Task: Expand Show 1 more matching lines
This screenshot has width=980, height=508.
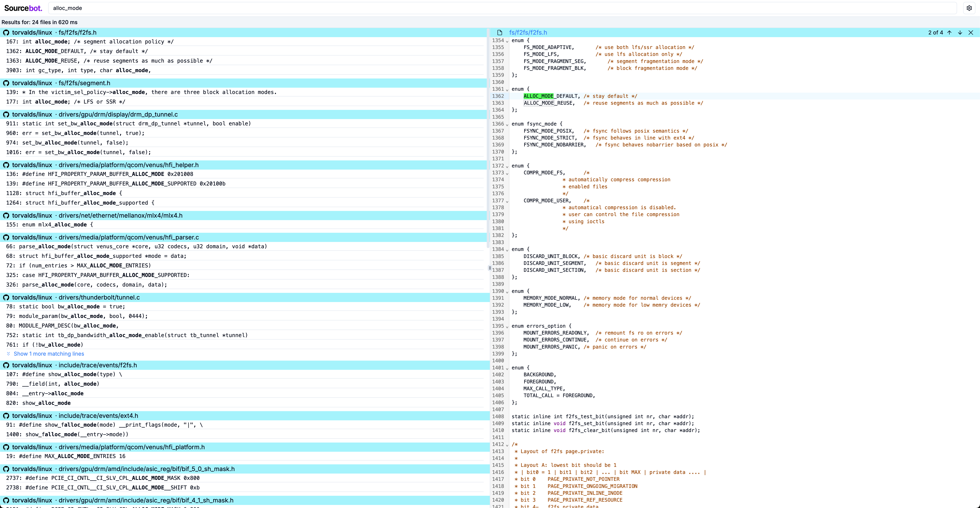Action: click(x=49, y=354)
